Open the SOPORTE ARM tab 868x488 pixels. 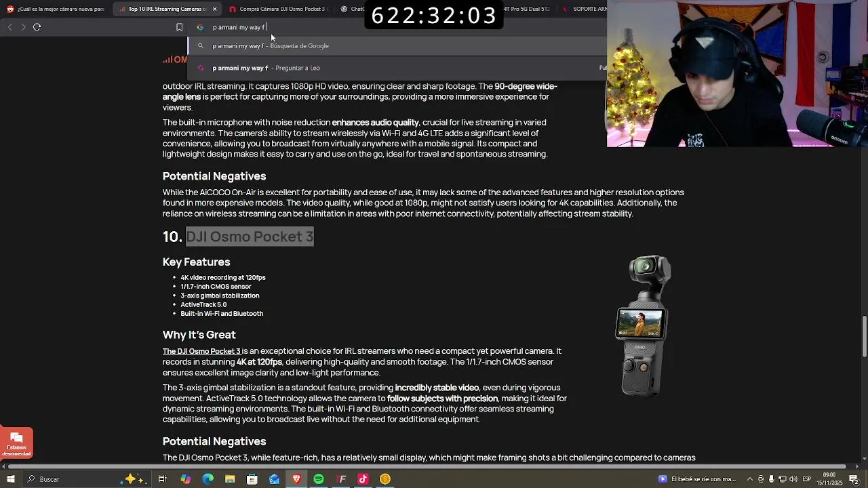(x=585, y=9)
